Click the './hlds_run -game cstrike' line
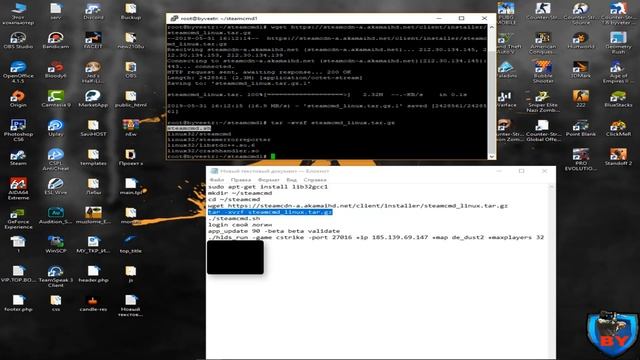 pos(376,237)
